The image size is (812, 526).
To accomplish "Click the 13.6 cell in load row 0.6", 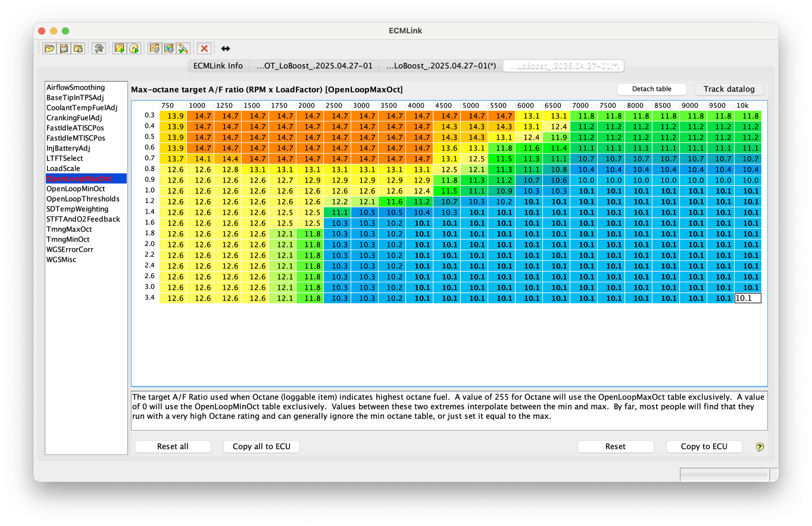I will pyautogui.click(x=447, y=148).
